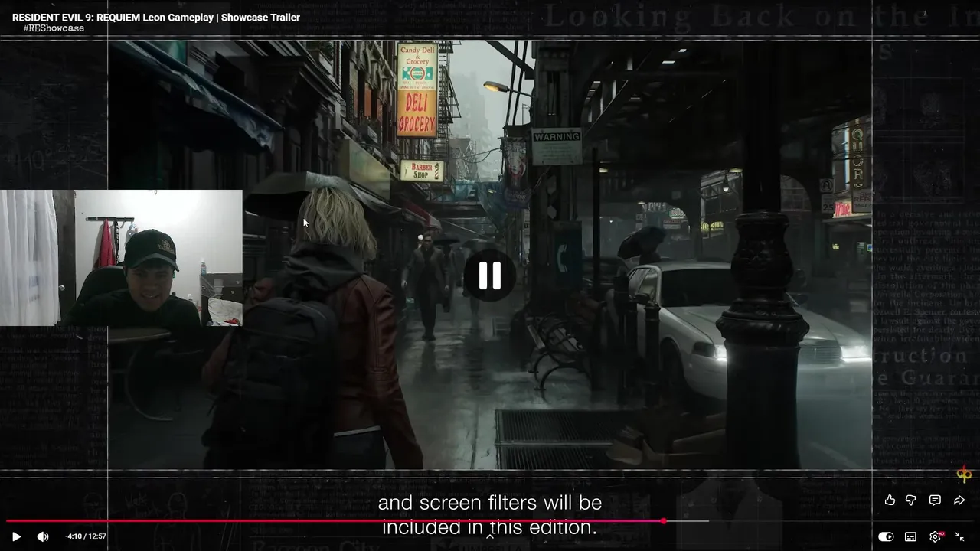Click the #REShowcase hashtag
980x551 pixels.
pyautogui.click(x=54, y=28)
